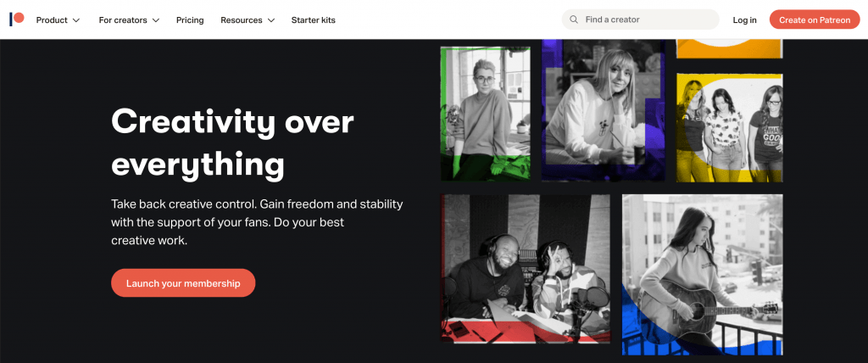Click the search magnifier icon
Screen dimensions: 868x363
574,20
